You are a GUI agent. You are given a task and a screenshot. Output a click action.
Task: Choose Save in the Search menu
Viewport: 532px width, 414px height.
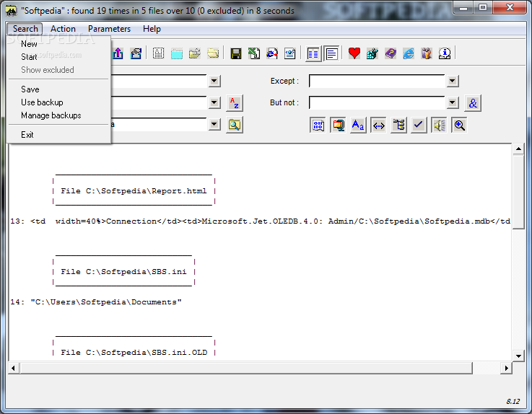(58, 89)
